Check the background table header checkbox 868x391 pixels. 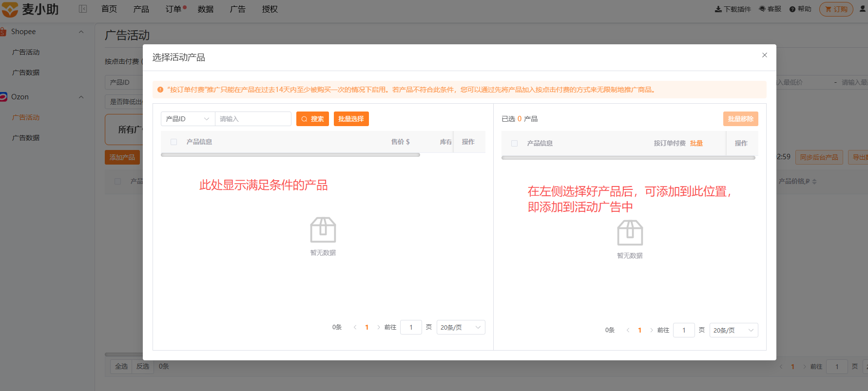tap(117, 181)
